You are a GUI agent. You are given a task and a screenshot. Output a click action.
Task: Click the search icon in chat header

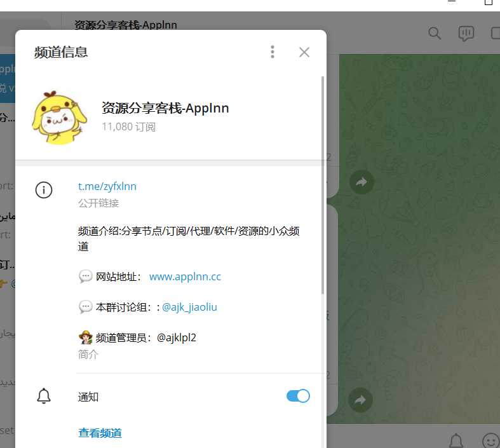[x=435, y=33]
